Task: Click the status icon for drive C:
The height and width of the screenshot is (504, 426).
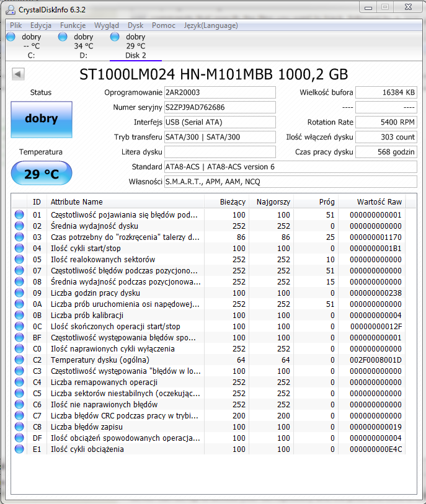Action: click(11, 37)
